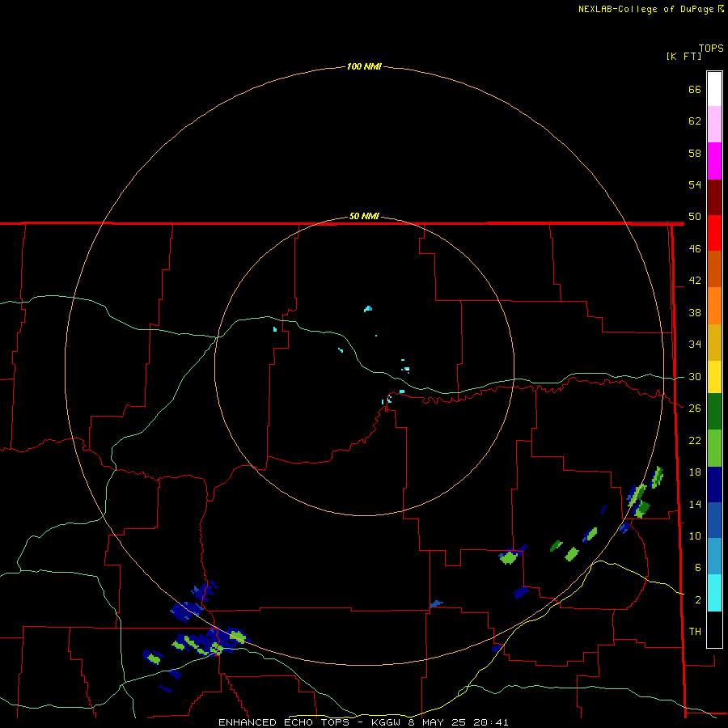Viewport: 728px width, 728px height.
Task: Click the "54" scale label
Action: coord(695,184)
